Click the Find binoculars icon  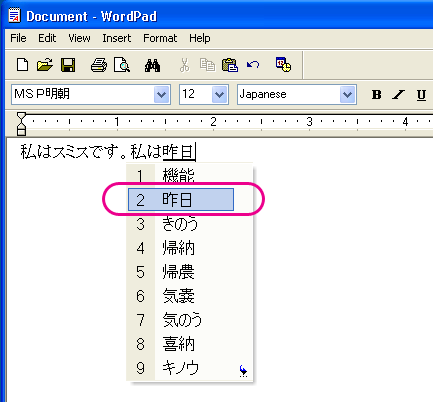(x=152, y=65)
